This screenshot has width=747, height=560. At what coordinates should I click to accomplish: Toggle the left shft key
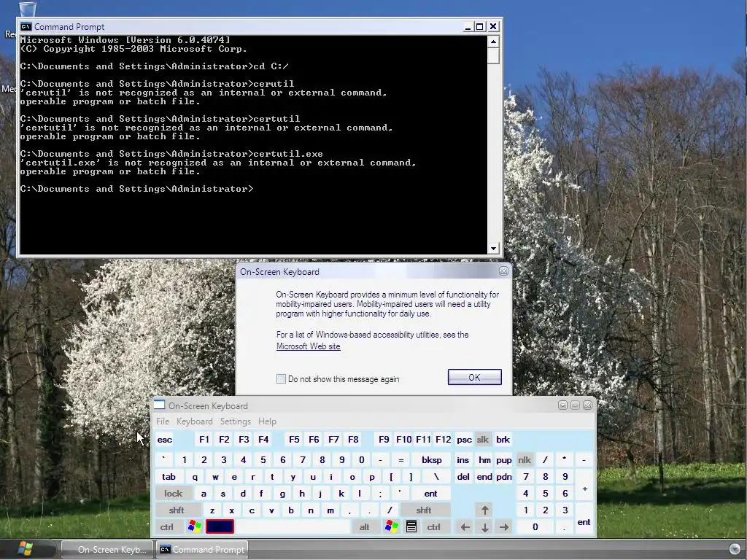coord(177,510)
